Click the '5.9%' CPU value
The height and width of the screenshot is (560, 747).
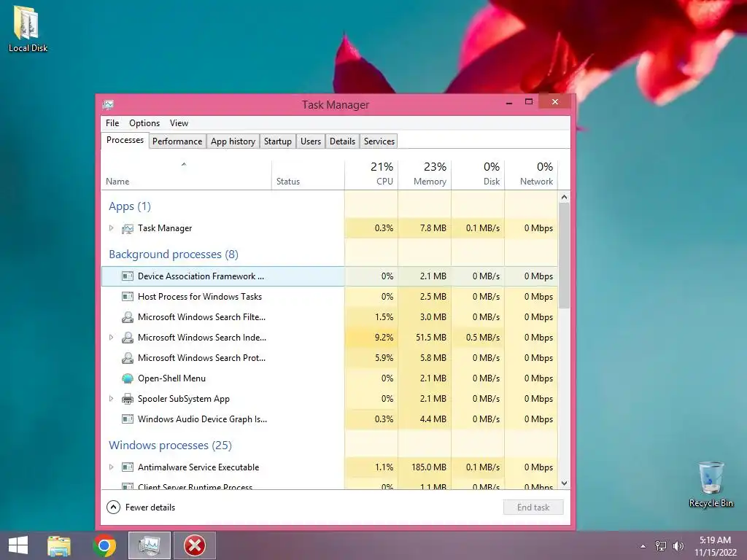(x=384, y=358)
